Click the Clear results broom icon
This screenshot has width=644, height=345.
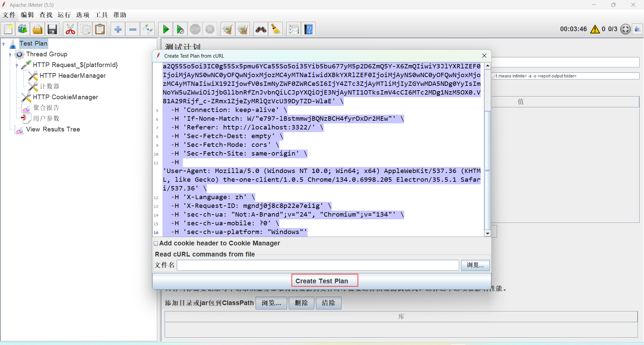pyautogui.click(x=228, y=29)
